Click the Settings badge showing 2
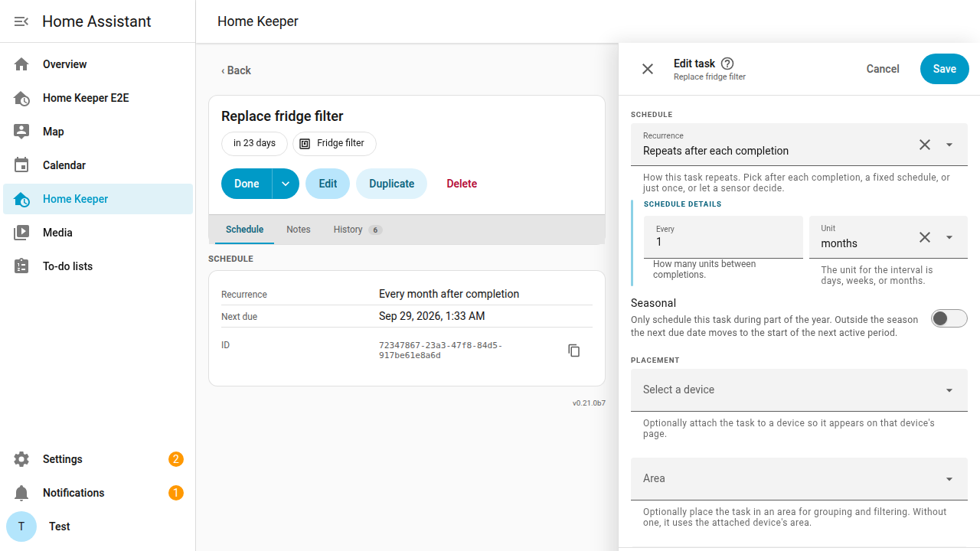The height and width of the screenshot is (551, 980). tap(176, 459)
